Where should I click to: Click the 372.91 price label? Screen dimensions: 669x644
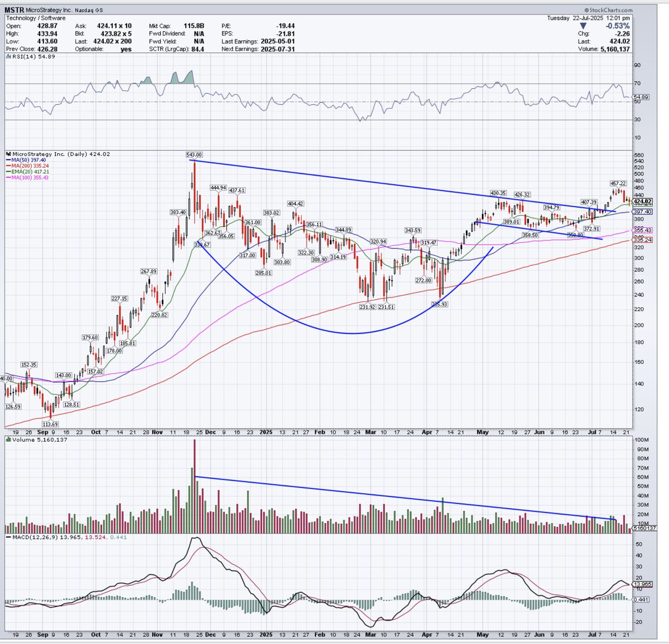592,228
